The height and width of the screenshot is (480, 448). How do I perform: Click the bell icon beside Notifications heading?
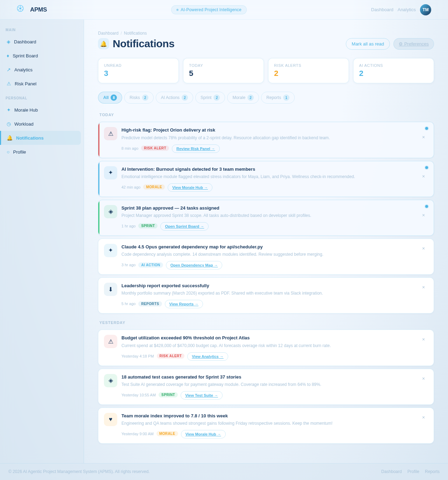(x=103, y=44)
